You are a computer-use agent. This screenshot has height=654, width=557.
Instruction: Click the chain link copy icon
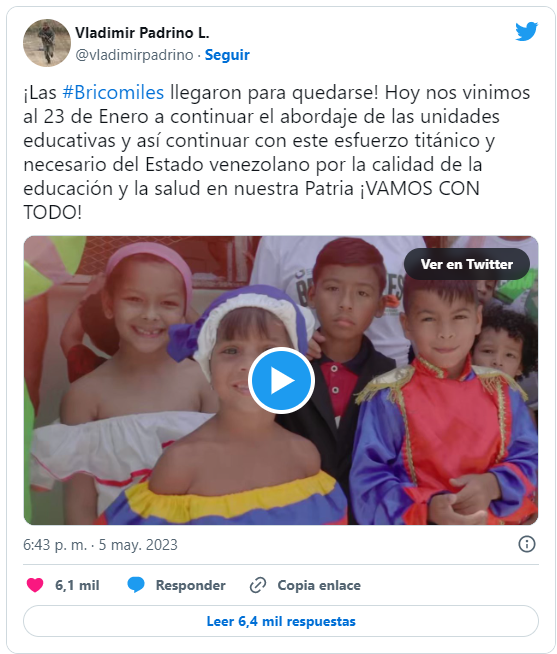(x=258, y=585)
